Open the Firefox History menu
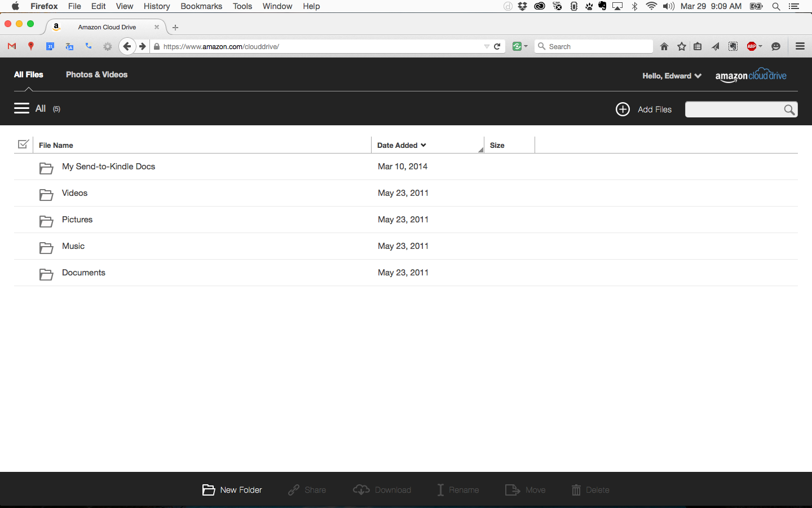The width and height of the screenshot is (812, 508). tap(156, 6)
